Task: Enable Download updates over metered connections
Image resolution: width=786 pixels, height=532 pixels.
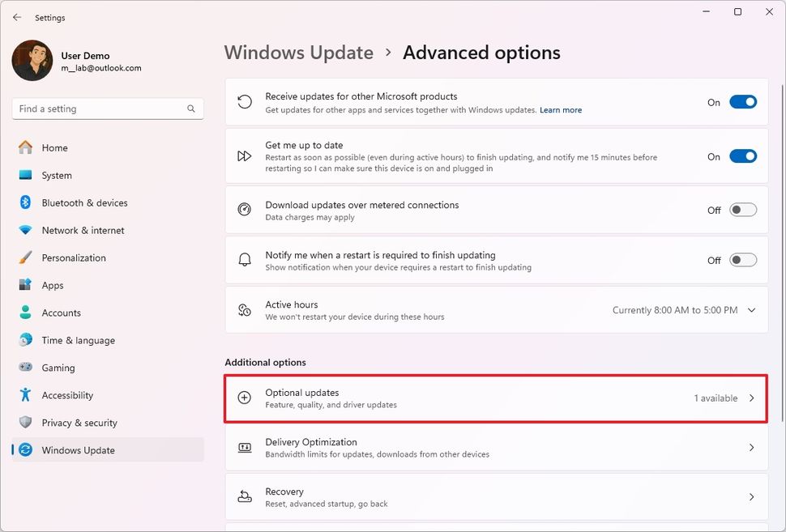Action: [742, 210]
